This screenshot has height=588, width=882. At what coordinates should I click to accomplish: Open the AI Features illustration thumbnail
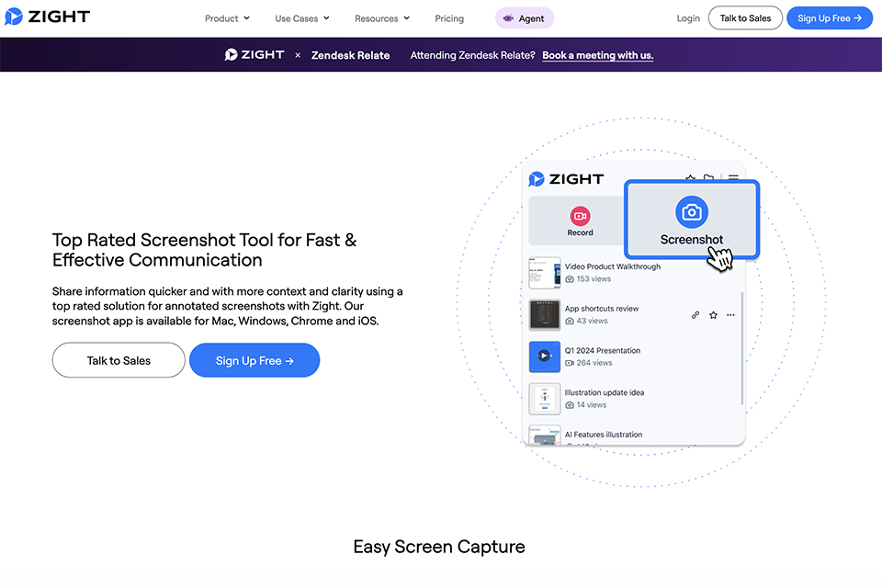545,435
